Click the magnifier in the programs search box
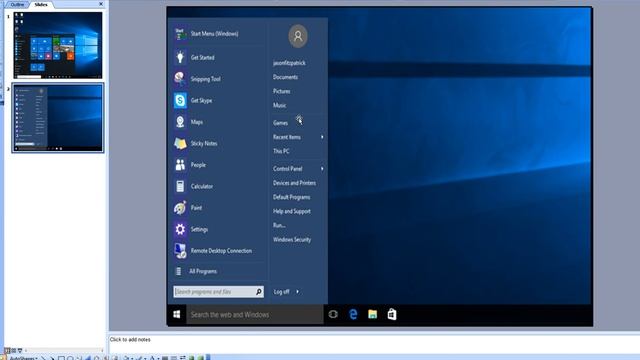 (258, 291)
